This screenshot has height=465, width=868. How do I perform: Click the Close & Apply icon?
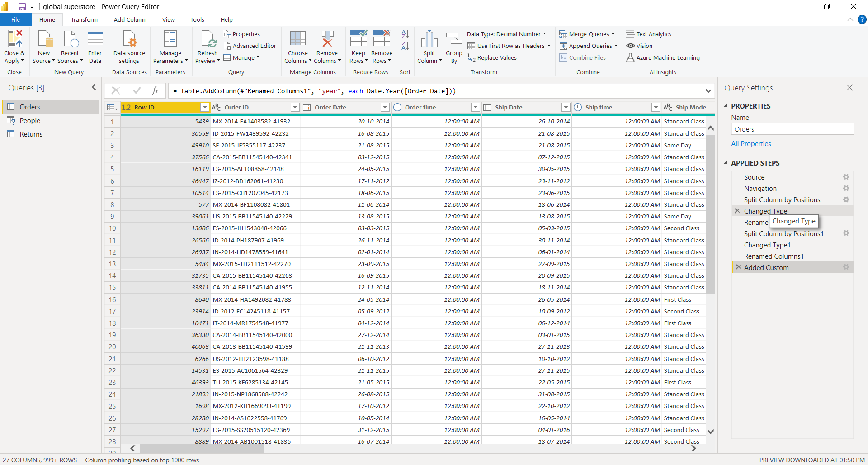click(14, 39)
